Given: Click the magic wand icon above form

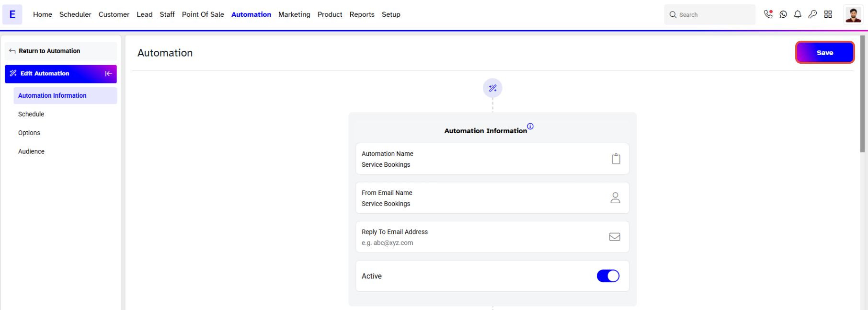Looking at the screenshot, I should 492,88.
